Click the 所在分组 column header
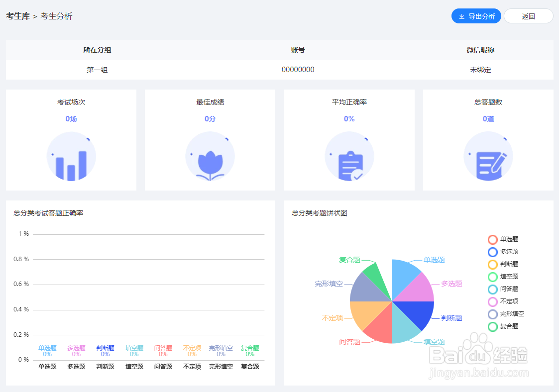 (x=97, y=50)
